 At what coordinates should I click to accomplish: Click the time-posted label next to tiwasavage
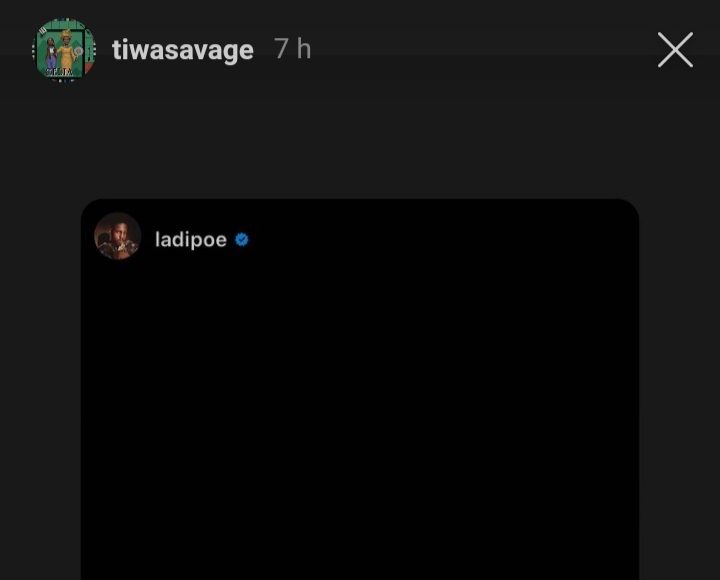point(292,49)
